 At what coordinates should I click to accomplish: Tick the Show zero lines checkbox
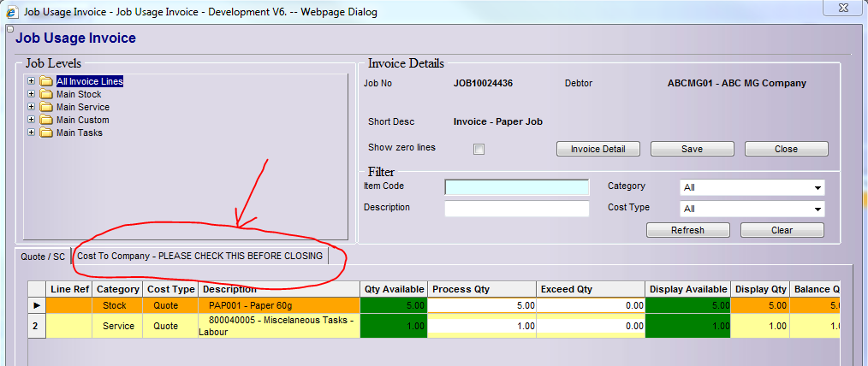(479, 149)
